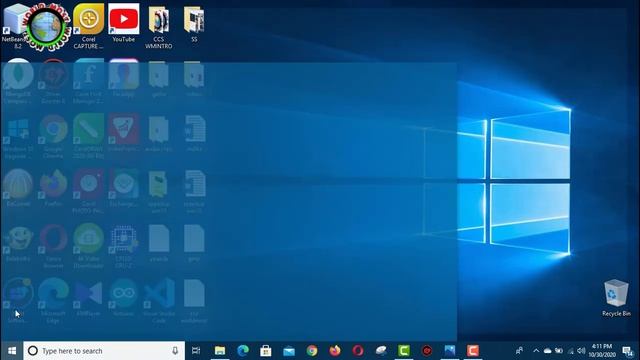
Task: Select the SS folder on the desktop
Action: point(194,23)
